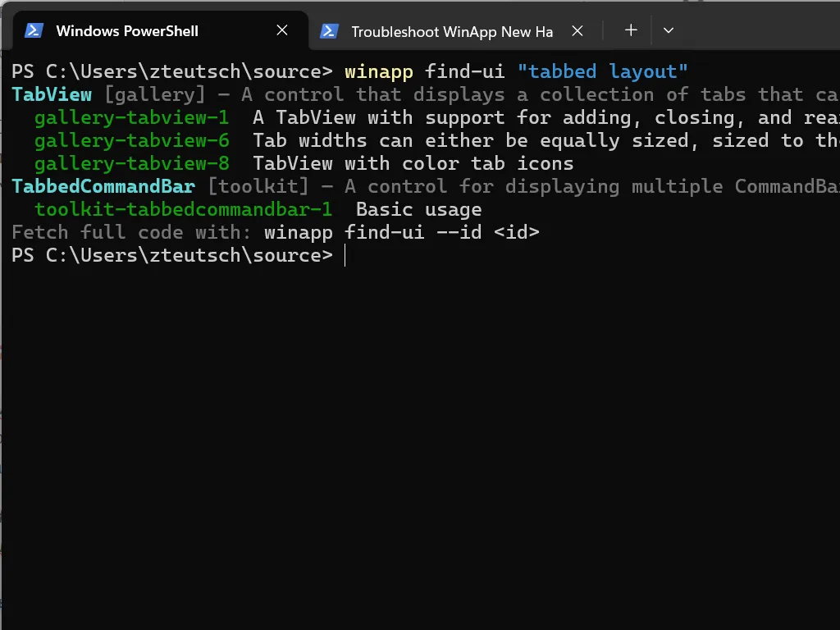Select gallery-tabview-1 id text

coord(132,118)
